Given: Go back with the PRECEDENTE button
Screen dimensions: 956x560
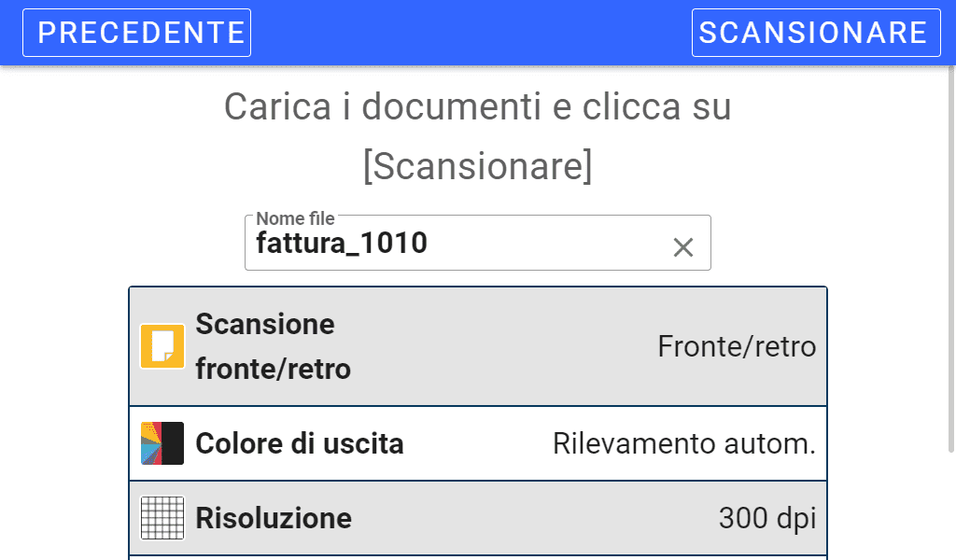Looking at the screenshot, I should 136,33.
